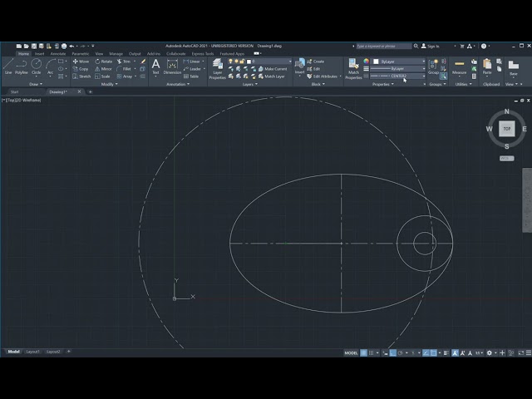
Task: Click the Copy tool
Action: (81, 69)
